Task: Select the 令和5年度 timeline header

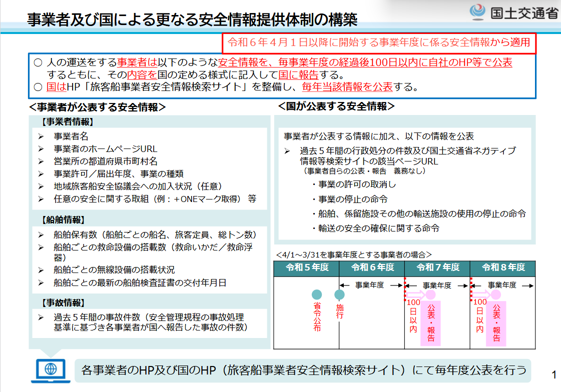Action: (x=307, y=267)
